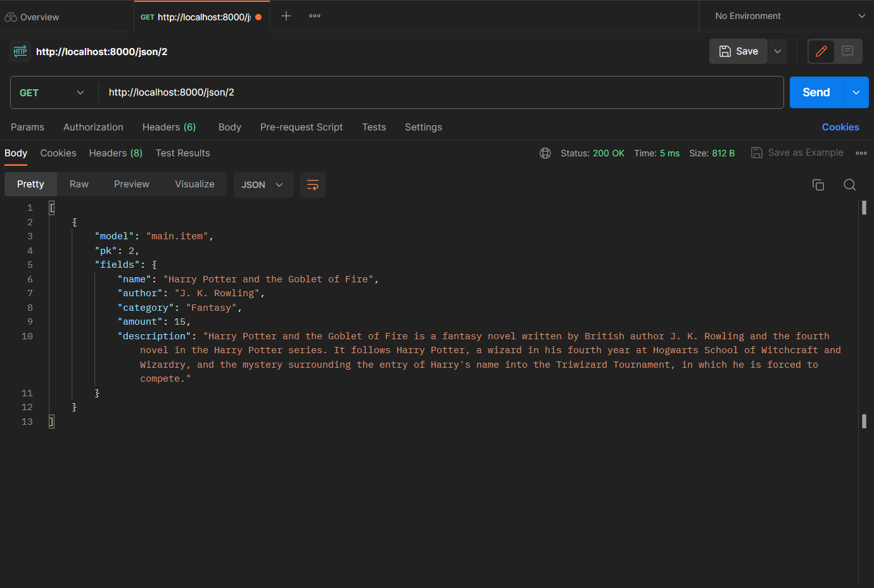Open the Authorization tab
The image size is (874, 588).
(93, 127)
